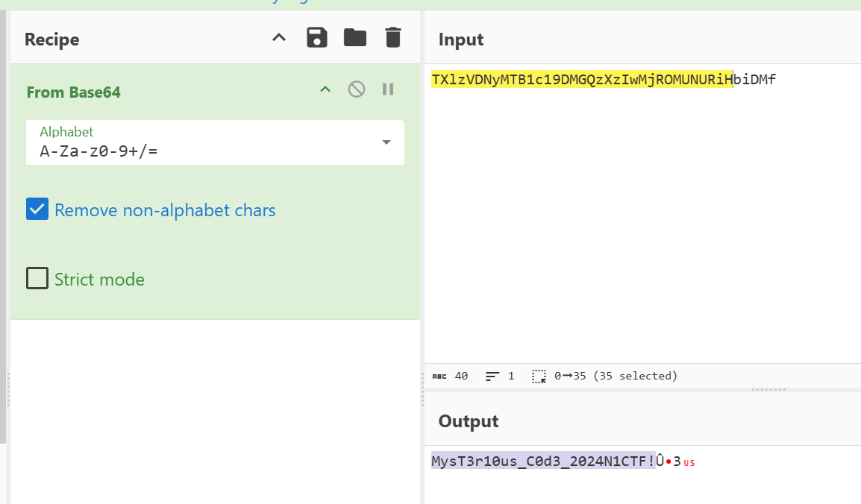Viewport: 861px width, 504px height.
Task: Click the selection range 0→35 indicator
Action: (604, 377)
